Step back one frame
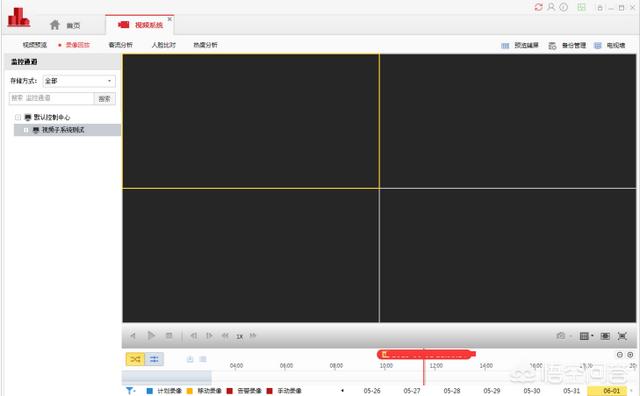 pyautogui.click(x=193, y=336)
